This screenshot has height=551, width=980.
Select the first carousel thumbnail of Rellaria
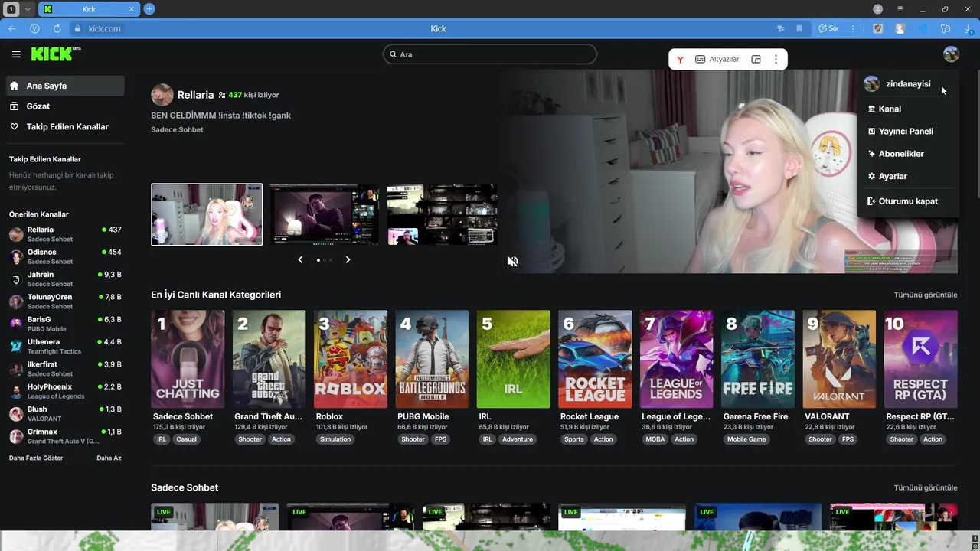[207, 214]
